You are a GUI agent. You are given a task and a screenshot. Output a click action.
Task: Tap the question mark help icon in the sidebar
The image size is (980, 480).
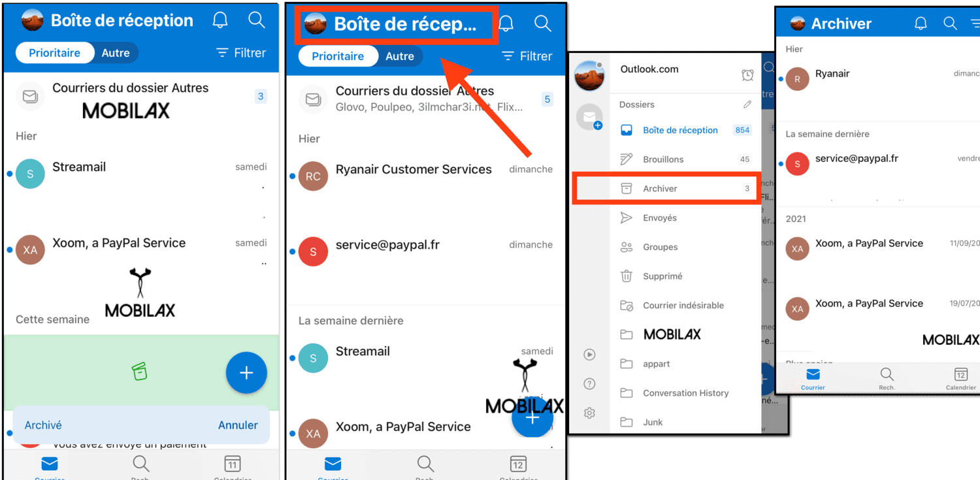click(x=589, y=384)
